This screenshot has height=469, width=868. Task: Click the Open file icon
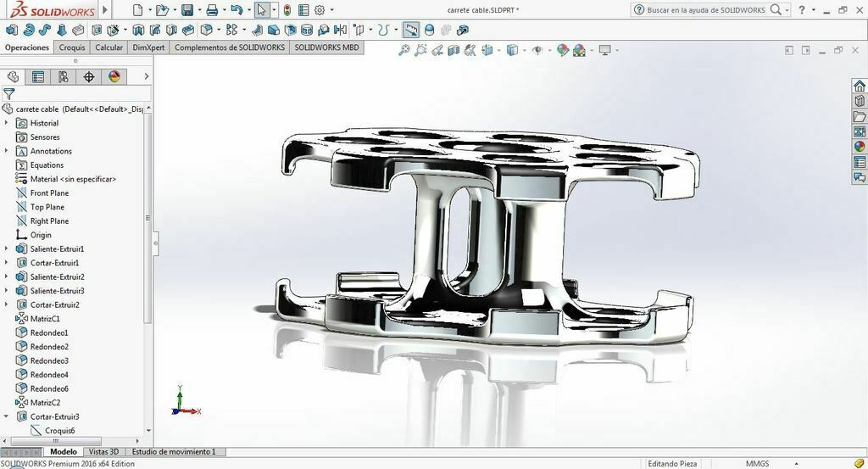click(162, 10)
